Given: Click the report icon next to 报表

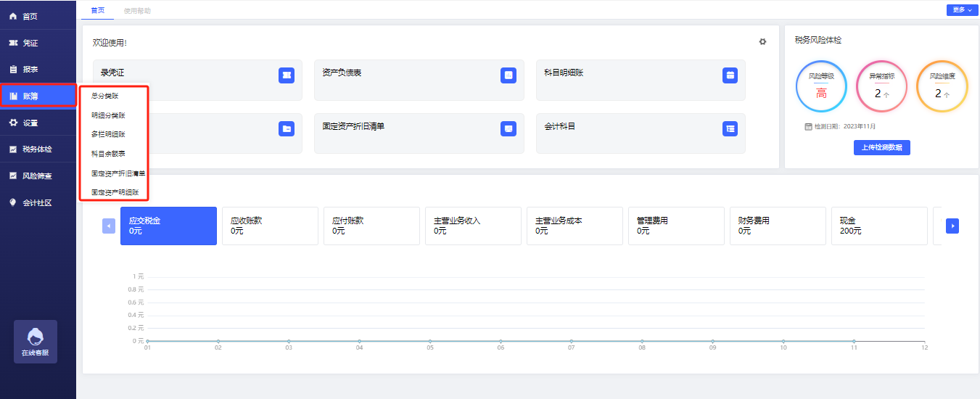Looking at the screenshot, I should pos(13,70).
